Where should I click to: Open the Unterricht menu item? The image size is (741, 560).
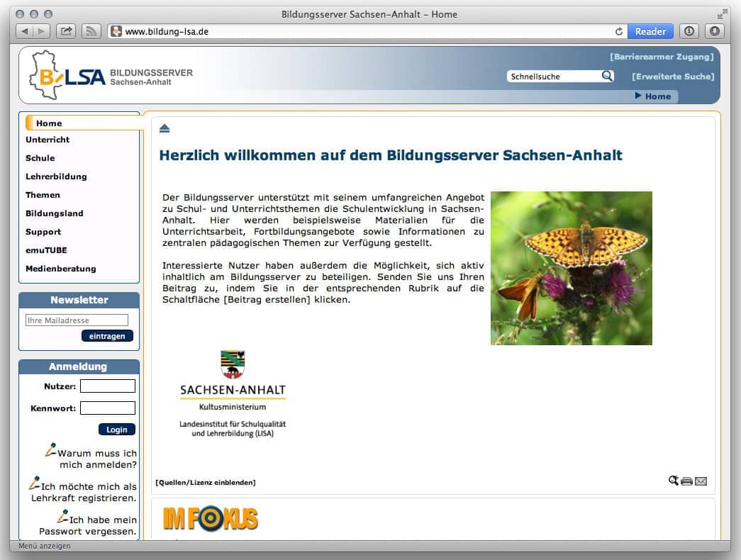tap(48, 140)
